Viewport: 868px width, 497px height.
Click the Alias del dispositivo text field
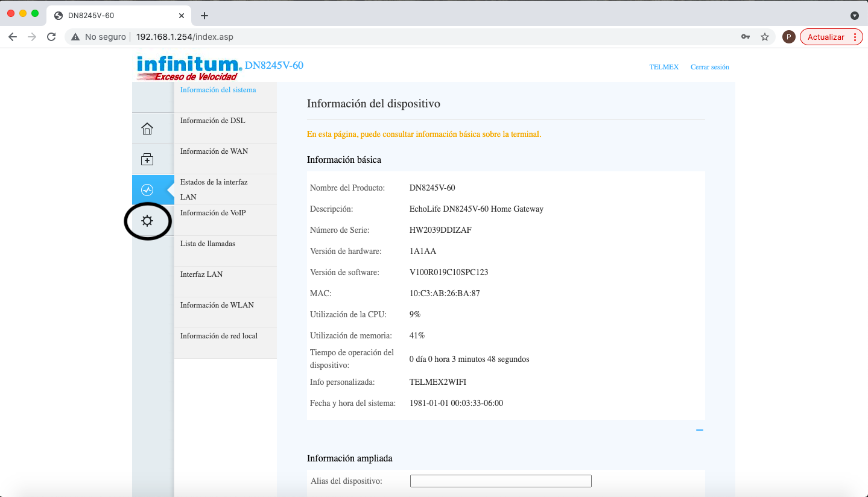(x=501, y=481)
